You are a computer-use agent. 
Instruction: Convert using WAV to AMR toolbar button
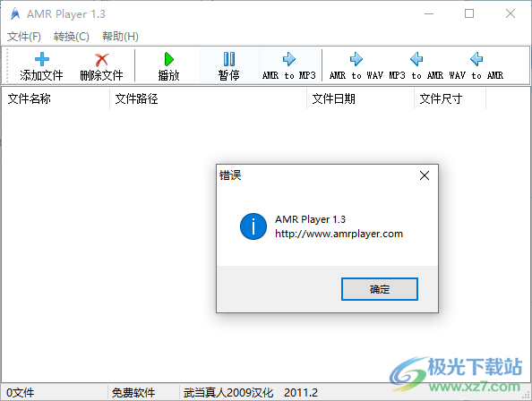pyautogui.click(x=476, y=65)
